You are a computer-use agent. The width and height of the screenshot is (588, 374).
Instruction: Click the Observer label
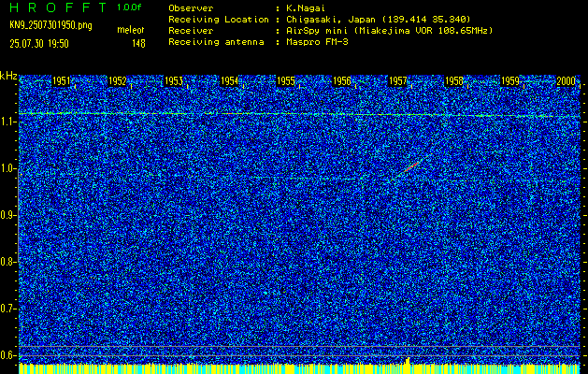pos(191,8)
